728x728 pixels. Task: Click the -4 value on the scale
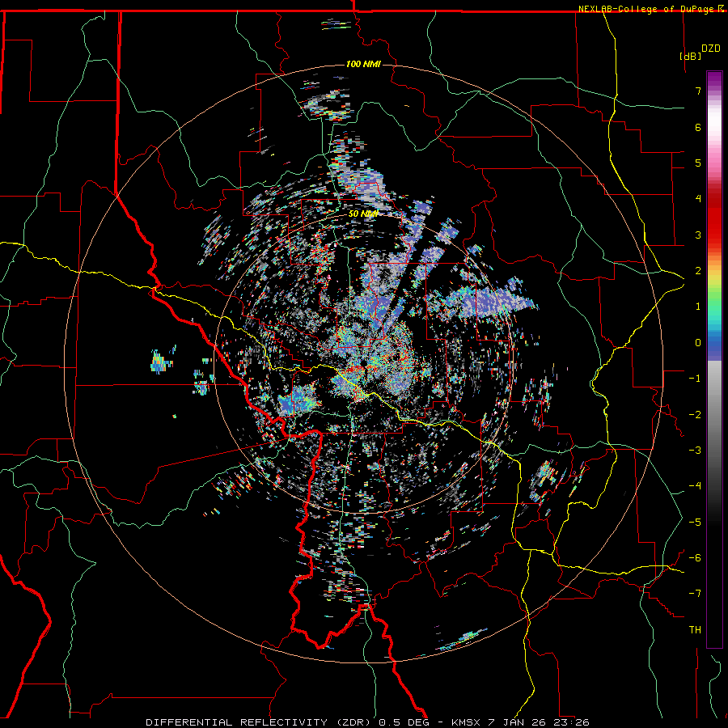(695, 486)
